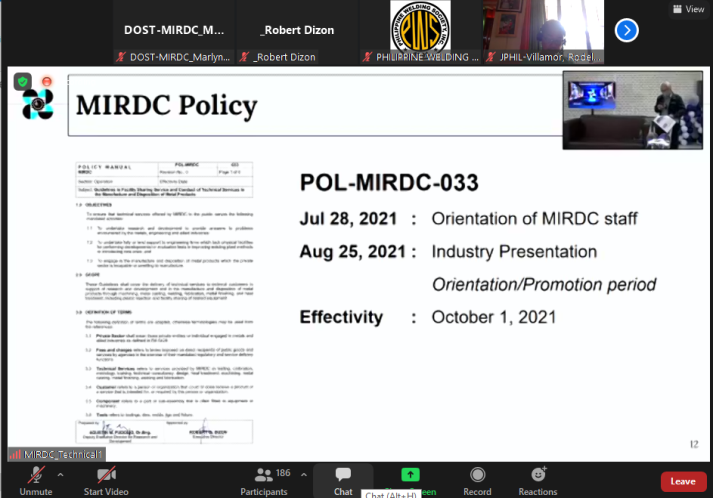Open the Chat panel
This screenshot has width=713, height=498.
pos(343,481)
